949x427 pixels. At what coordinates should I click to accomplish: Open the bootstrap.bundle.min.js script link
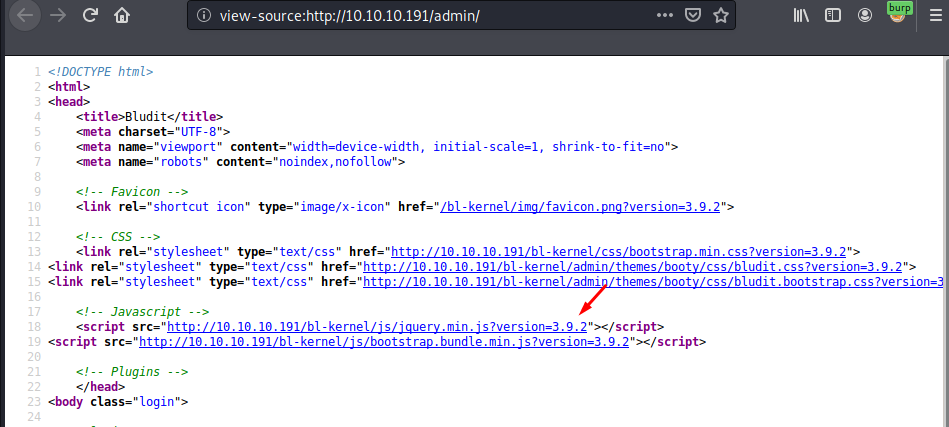(x=384, y=342)
